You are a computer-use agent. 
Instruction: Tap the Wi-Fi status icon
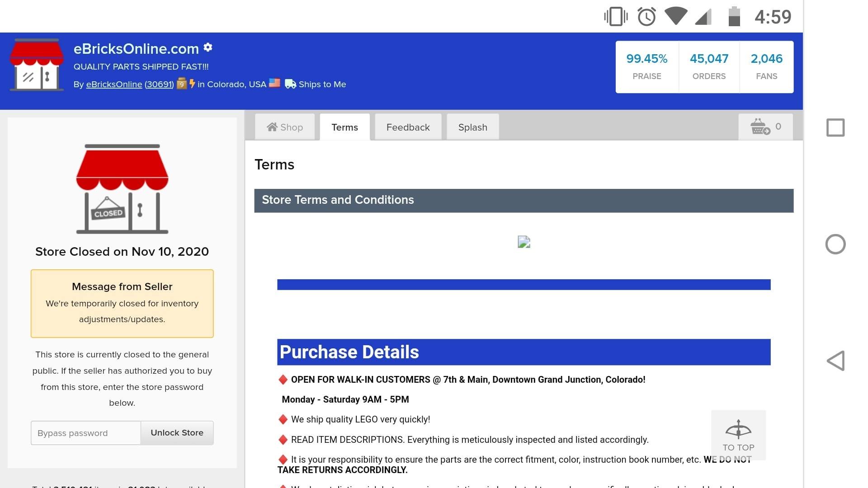[675, 16]
